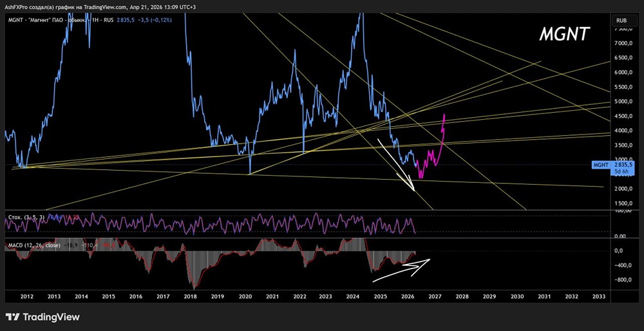
Task: Click the 2024 label on the time axis
Action: [353, 296]
